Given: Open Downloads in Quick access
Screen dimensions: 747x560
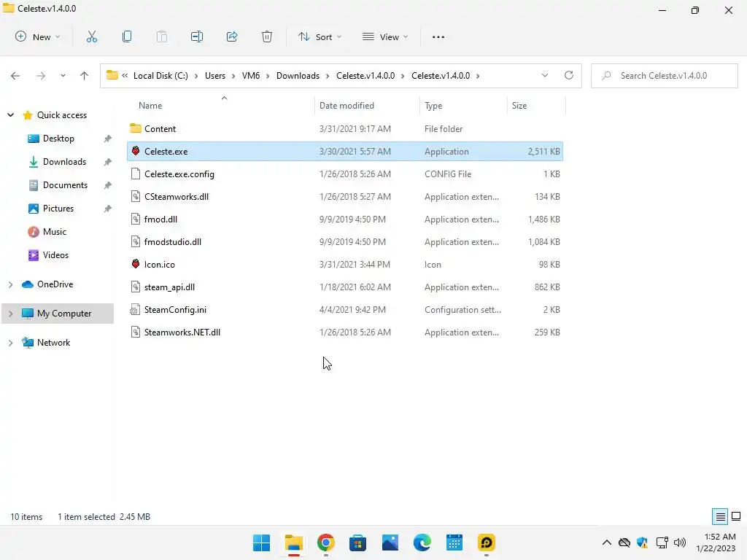Looking at the screenshot, I should [x=64, y=161].
